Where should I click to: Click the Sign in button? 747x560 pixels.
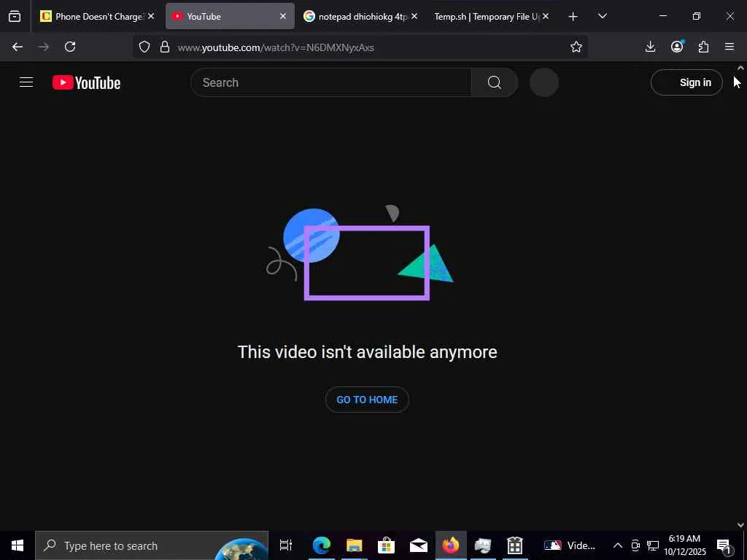(686, 82)
